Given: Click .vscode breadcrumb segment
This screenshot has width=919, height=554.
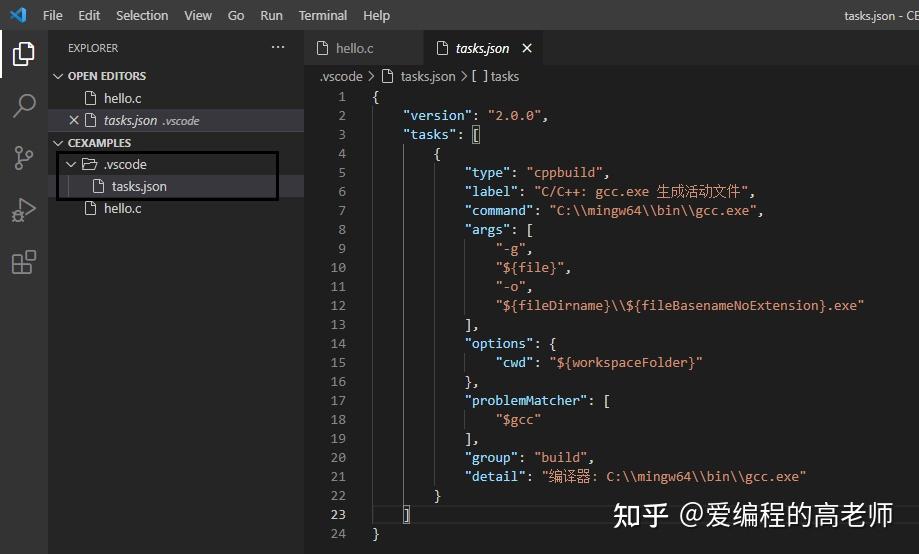Looking at the screenshot, I should [x=341, y=76].
